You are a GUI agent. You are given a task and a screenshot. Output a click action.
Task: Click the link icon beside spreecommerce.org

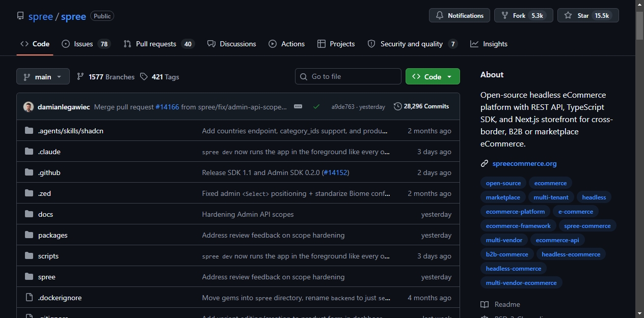[x=485, y=163]
